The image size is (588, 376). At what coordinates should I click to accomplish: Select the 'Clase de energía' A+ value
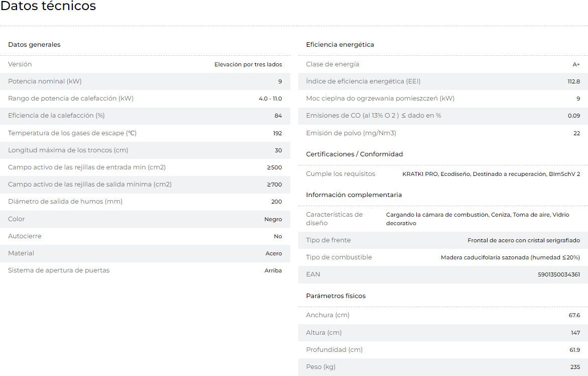click(x=576, y=64)
